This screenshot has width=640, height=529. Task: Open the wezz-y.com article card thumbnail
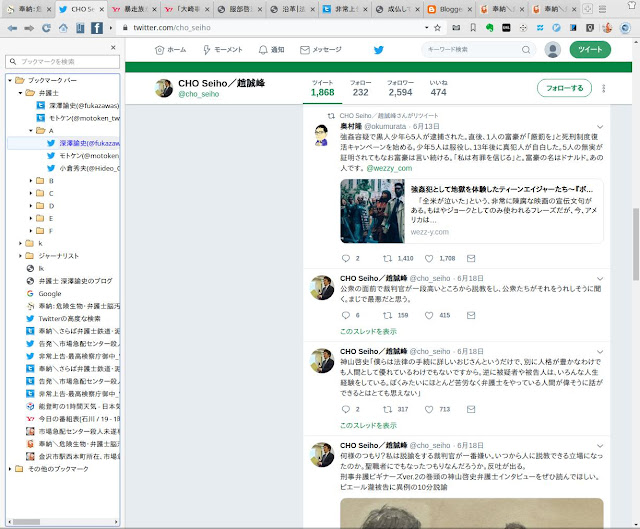[x=372, y=211]
